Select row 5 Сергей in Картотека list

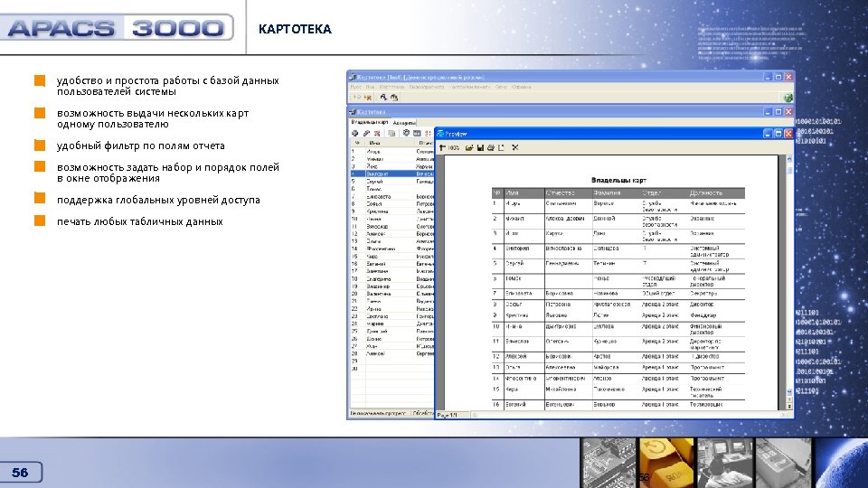pyautogui.click(x=392, y=182)
